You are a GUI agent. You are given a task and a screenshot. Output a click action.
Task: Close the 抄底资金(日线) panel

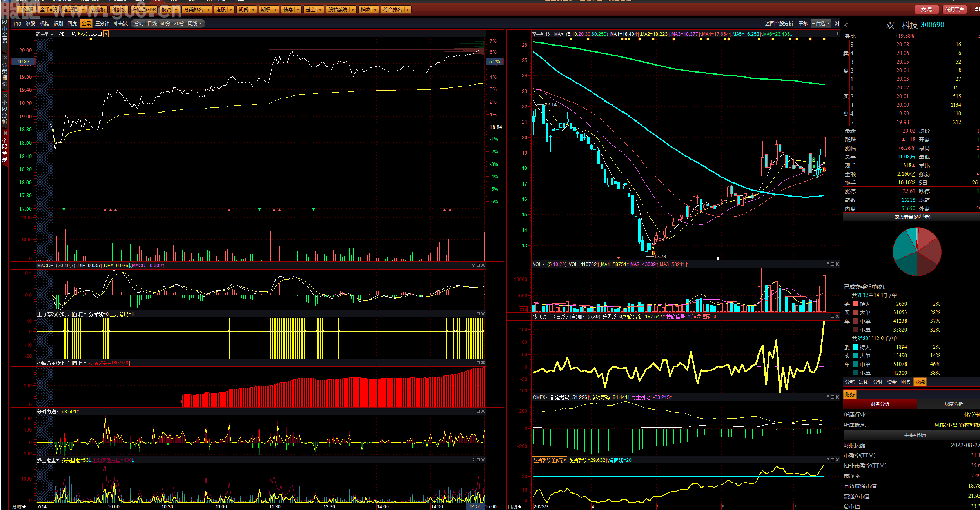(837, 317)
